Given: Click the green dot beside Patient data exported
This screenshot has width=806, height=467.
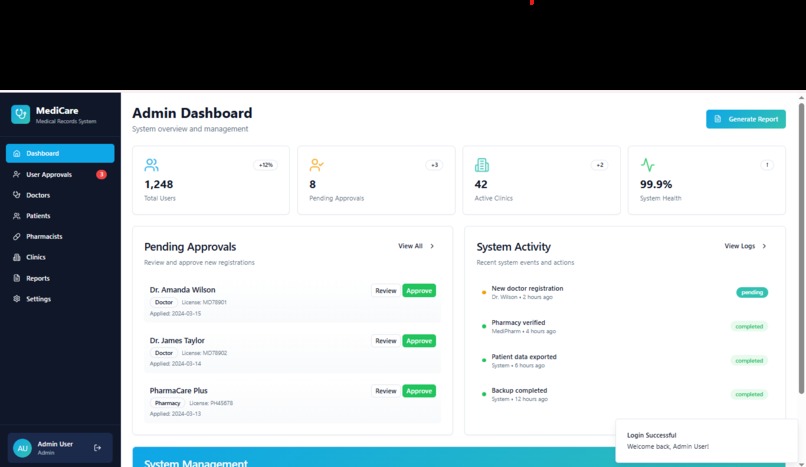Looking at the screenshot, I should (x=484, y=360).
